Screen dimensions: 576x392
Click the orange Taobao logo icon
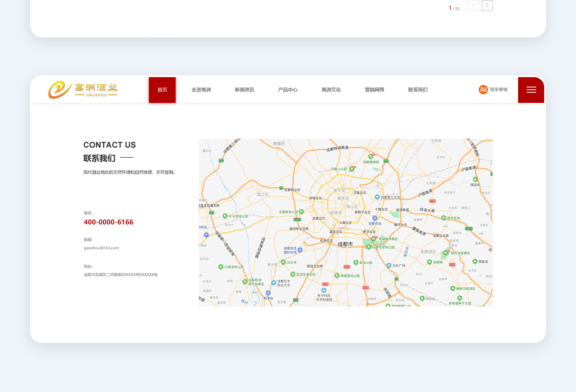click(x=483, y=90)
